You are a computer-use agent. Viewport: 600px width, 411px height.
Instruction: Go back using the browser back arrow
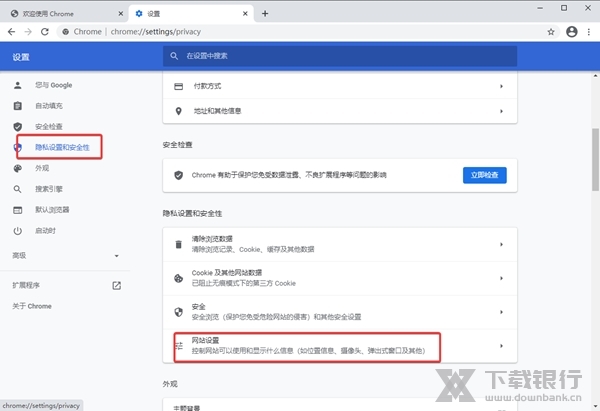click(x=11, y=32)
